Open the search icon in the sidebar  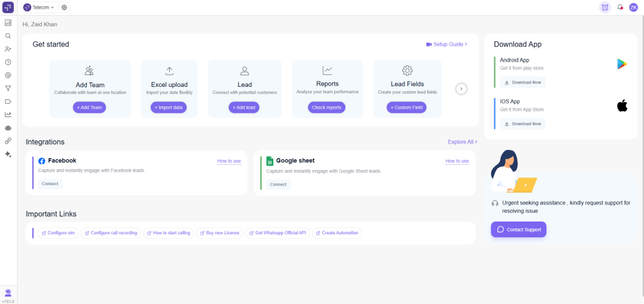[x=8, y=36]
